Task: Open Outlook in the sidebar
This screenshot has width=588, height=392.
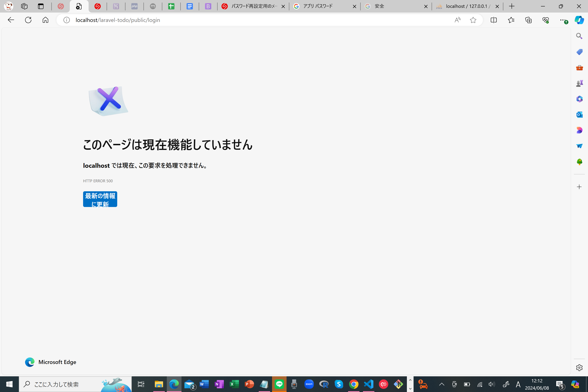Action: click(579, 115)
